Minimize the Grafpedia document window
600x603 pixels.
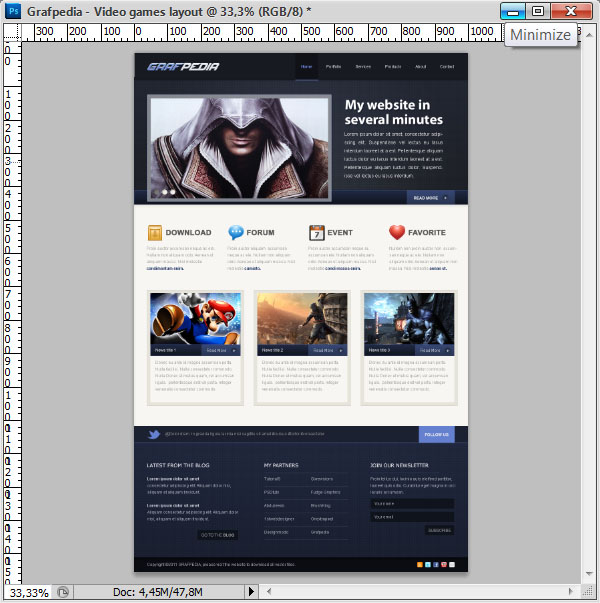(512, 11)
